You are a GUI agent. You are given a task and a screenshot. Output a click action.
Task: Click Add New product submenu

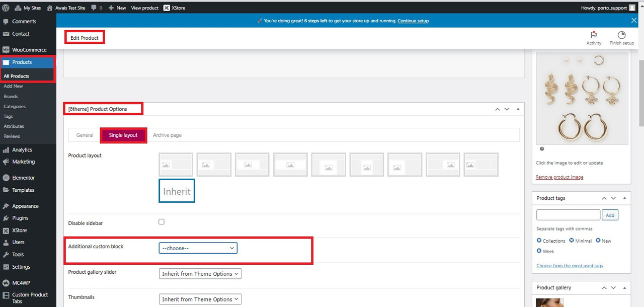pos(13,86)
